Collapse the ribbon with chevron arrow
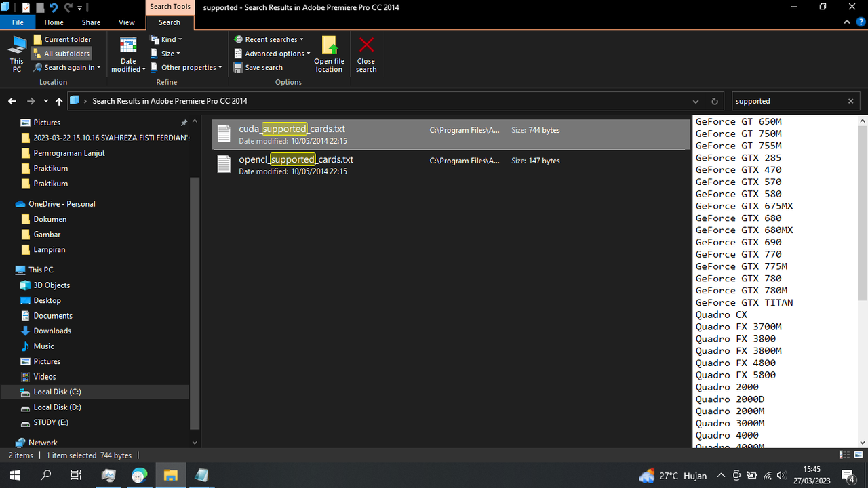Viewport: 868px width, 488px height. (848, 22)
